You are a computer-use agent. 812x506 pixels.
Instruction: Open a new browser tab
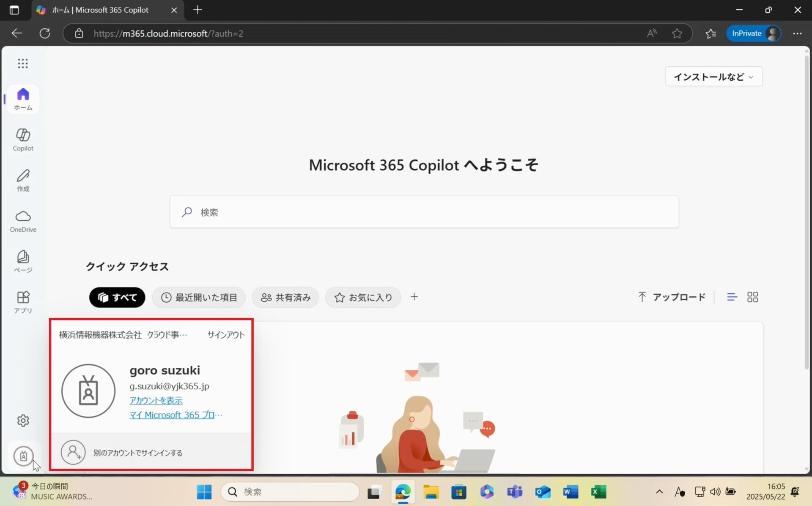(198, 10)
